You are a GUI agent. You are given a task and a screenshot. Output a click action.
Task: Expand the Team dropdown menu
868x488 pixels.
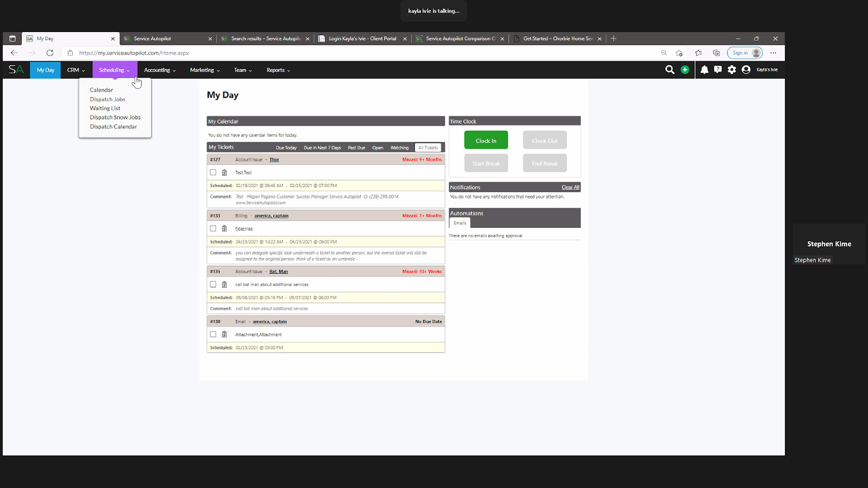(x=243, y=70)
